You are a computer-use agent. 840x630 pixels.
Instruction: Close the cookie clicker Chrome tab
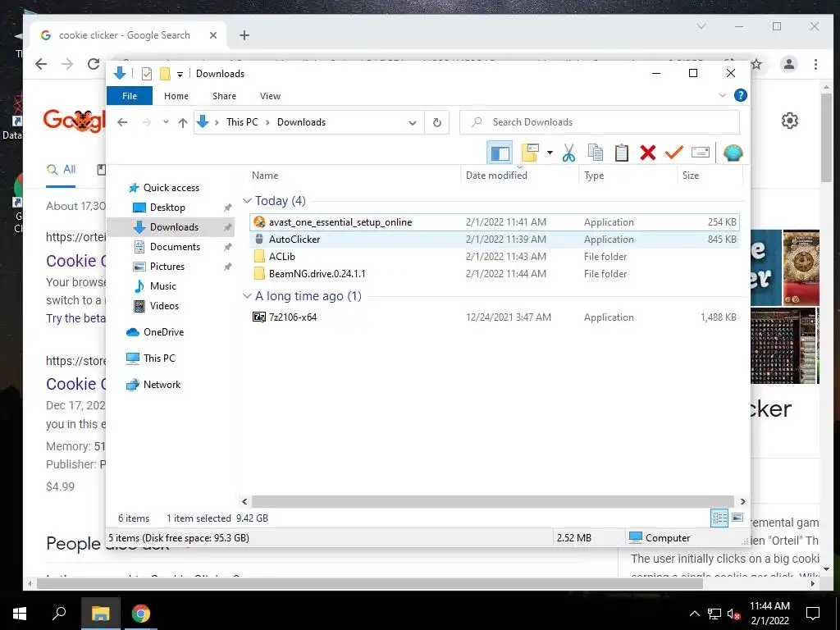[212, 35]
